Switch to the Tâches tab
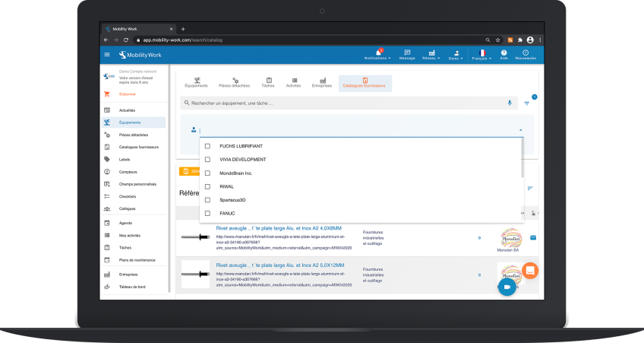 click(x=268, y=83)
